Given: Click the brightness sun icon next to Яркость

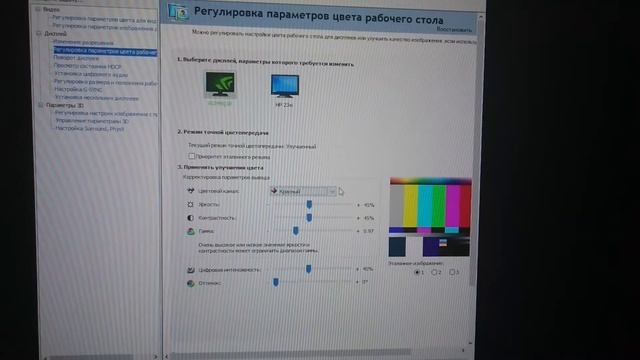Looking at the screenshot, I should click(x=190, y=204).
